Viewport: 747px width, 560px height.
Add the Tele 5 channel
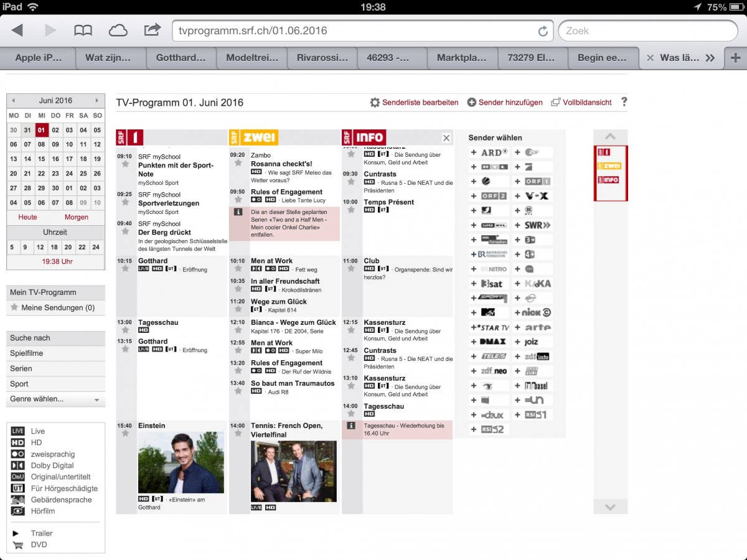pyautogui.click(x=489, y=357)
